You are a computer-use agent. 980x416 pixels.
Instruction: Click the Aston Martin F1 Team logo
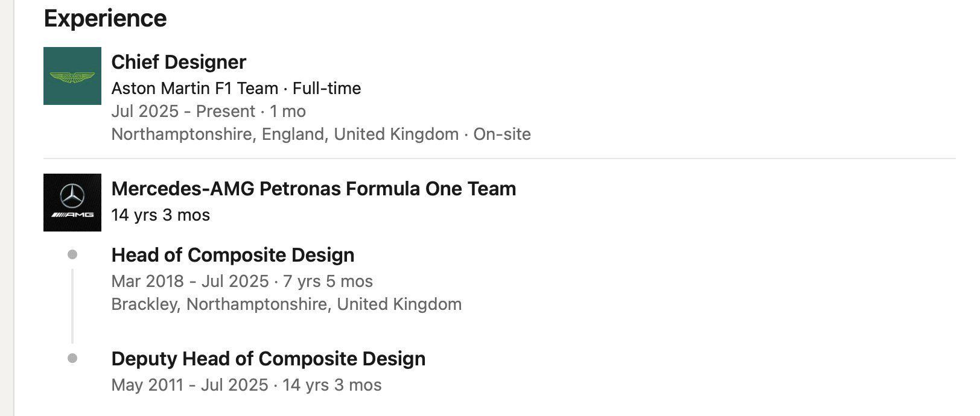pyautogui.click(x=72, y=76)
